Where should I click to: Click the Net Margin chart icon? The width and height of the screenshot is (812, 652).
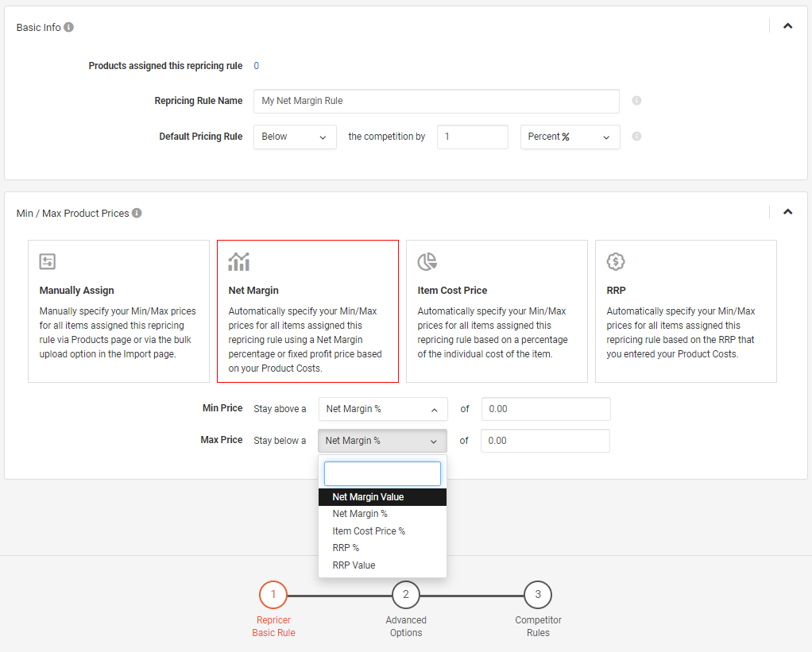(x=238, y=261)
